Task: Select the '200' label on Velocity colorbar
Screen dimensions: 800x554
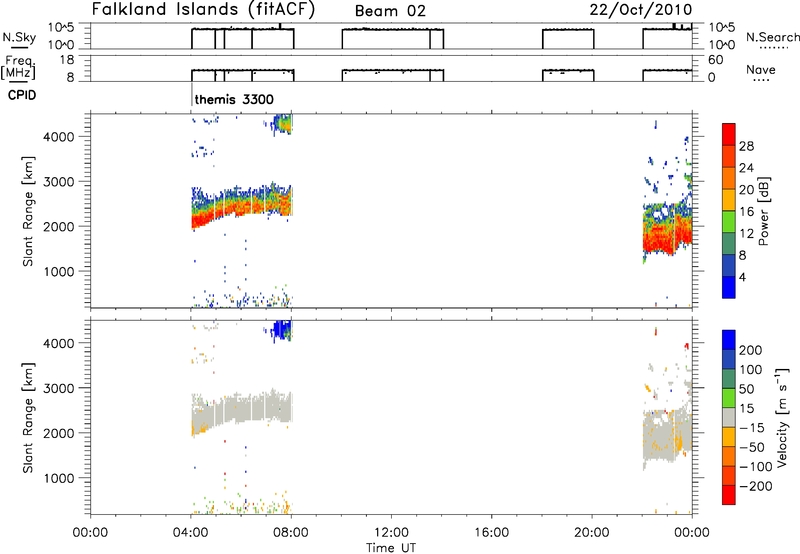Action: pos(750,350)
